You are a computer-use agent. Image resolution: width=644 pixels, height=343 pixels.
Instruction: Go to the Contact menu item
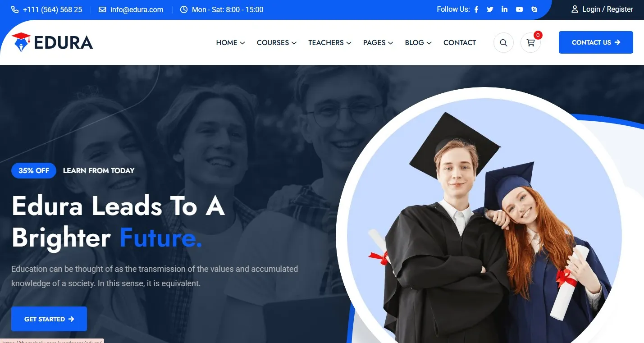coord(460,42)
